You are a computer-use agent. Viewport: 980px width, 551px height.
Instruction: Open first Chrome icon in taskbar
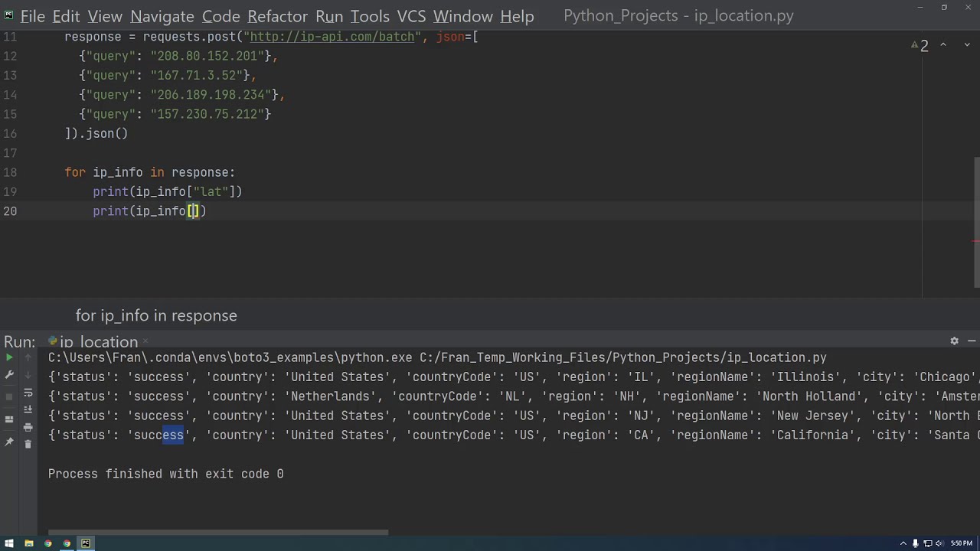(x=48, y=543)
